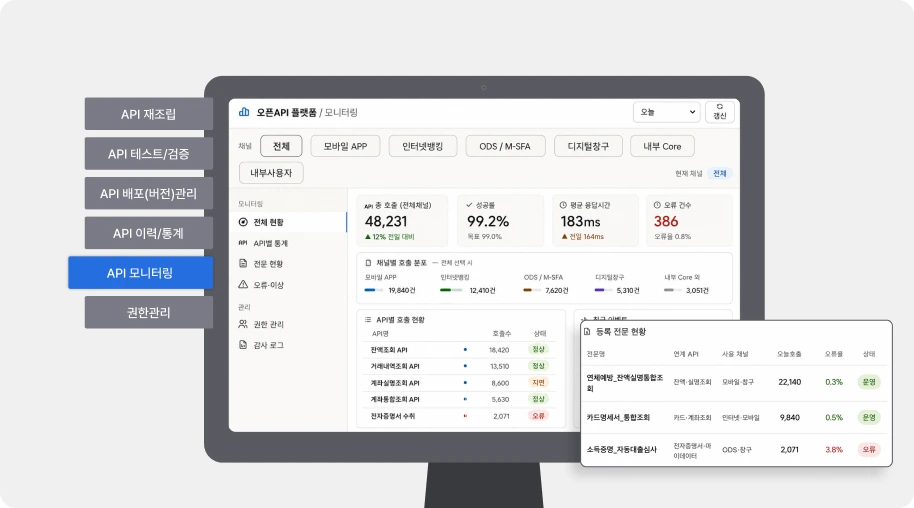
Task: Open 전체 현황 in the monitoring menu
Action: [x=288, y=222]
